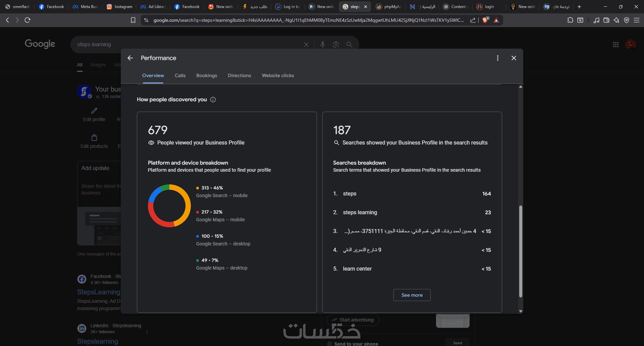The width and height of the screenshot is (644, 346).
Task: Open the Edit profile shortcut
Action: (x=94, y=115)
